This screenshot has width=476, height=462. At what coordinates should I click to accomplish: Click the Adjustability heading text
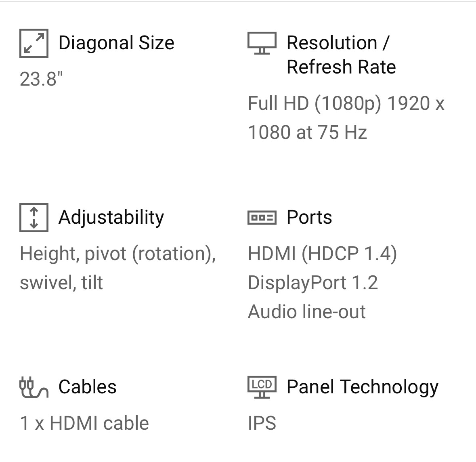111,217
